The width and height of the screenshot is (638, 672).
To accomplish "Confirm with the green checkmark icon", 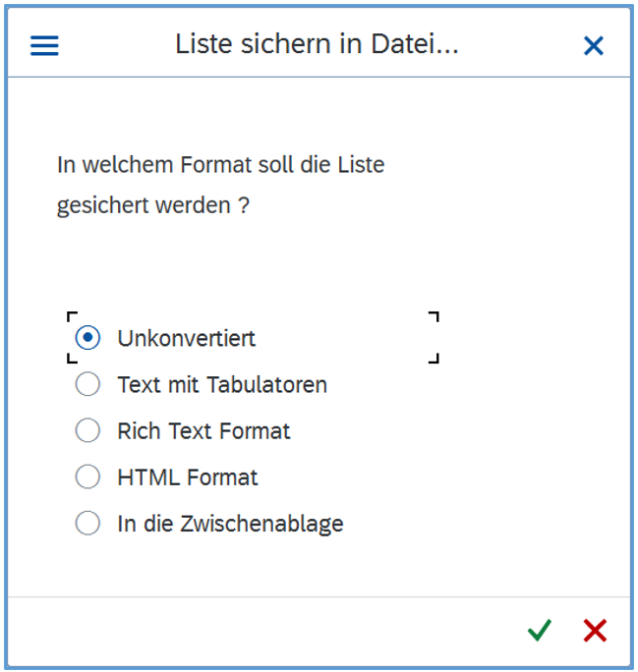I will [x=539, y=631].
